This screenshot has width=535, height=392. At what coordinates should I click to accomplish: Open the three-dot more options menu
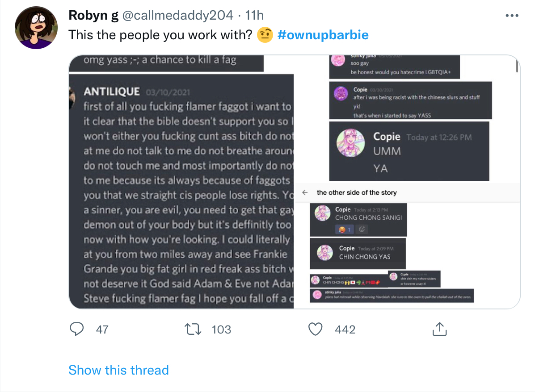[x=512, y=16]
